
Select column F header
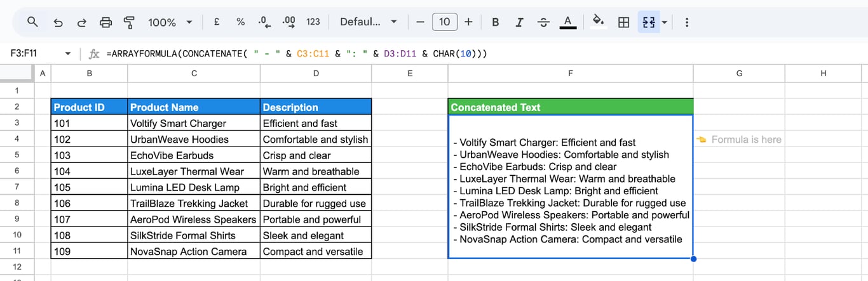[x=571, y=74]
